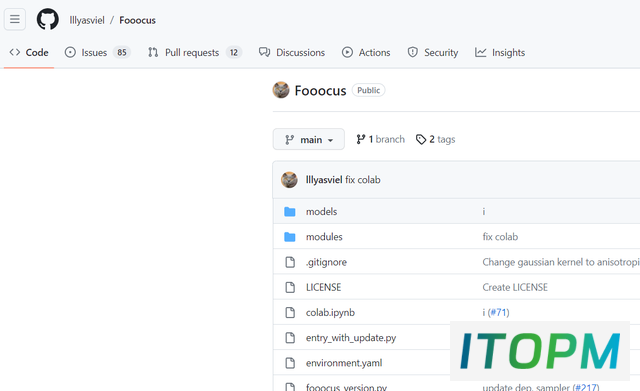
Task: Open the Pull requests tab
Action: point(195,52)
